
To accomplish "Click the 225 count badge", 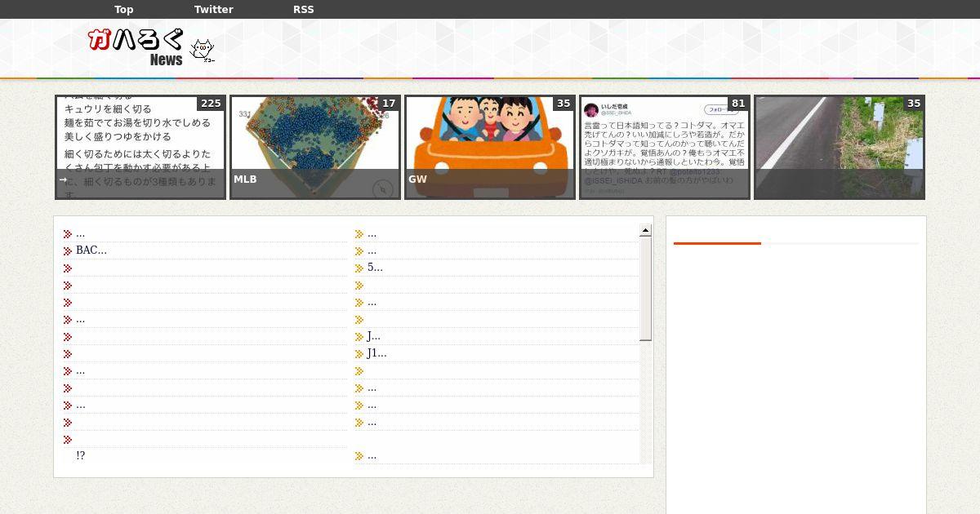I will coord(211,104).
